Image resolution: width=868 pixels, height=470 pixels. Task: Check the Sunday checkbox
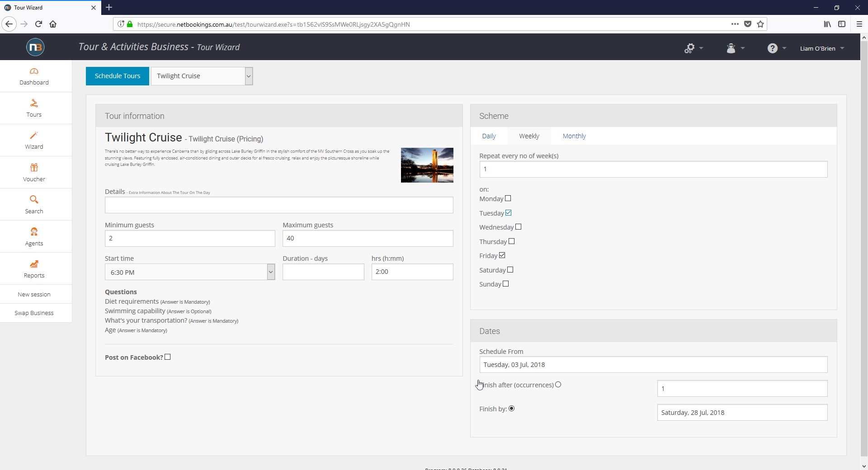click(x=505, y=284)
